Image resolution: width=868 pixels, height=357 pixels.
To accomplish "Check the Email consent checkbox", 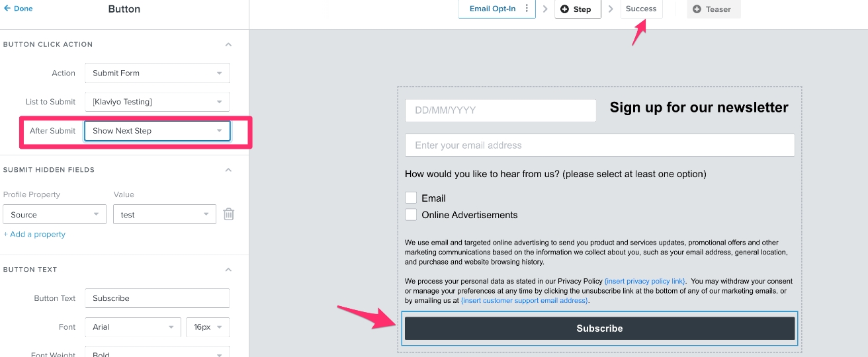I will [x=411, y=198].
